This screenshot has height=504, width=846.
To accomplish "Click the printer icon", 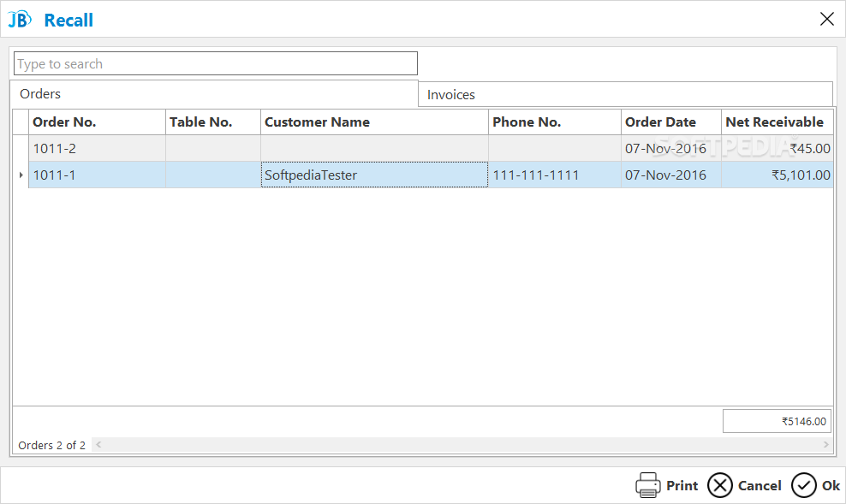I will click(647, 485).
